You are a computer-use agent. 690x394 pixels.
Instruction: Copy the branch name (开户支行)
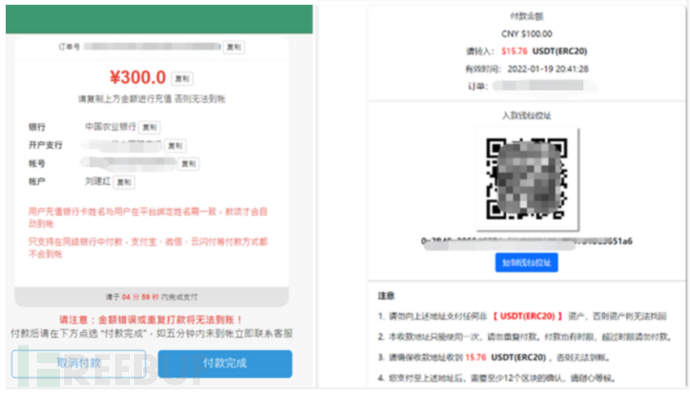point(175,146)
